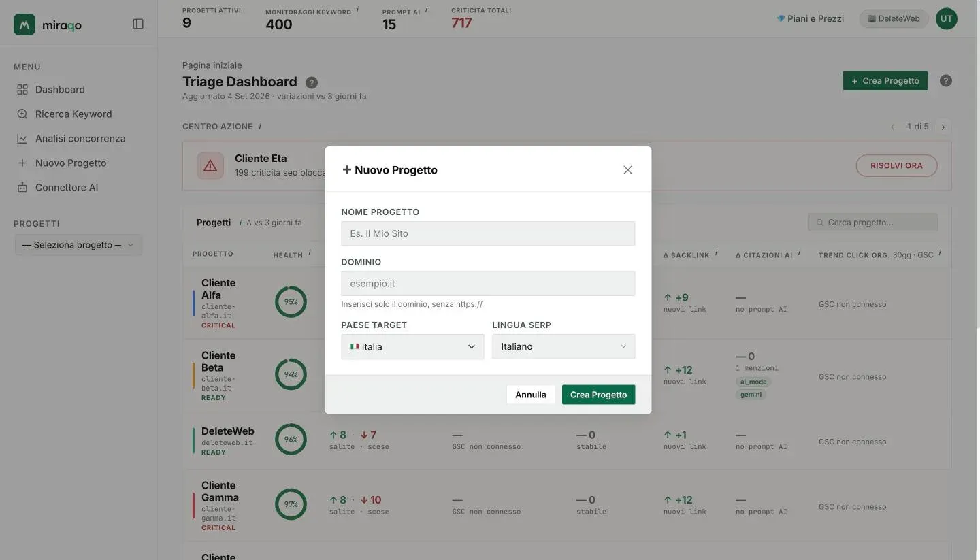This screenshot has width=980, height=560.
Task: Click the Cliente Beta project name
Action: coord(218,361)
